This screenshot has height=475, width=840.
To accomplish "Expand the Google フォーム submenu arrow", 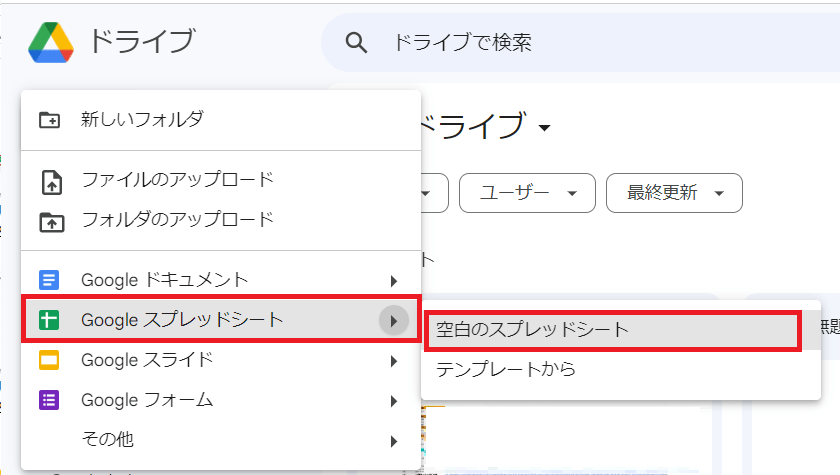I will tap(394, 401).
